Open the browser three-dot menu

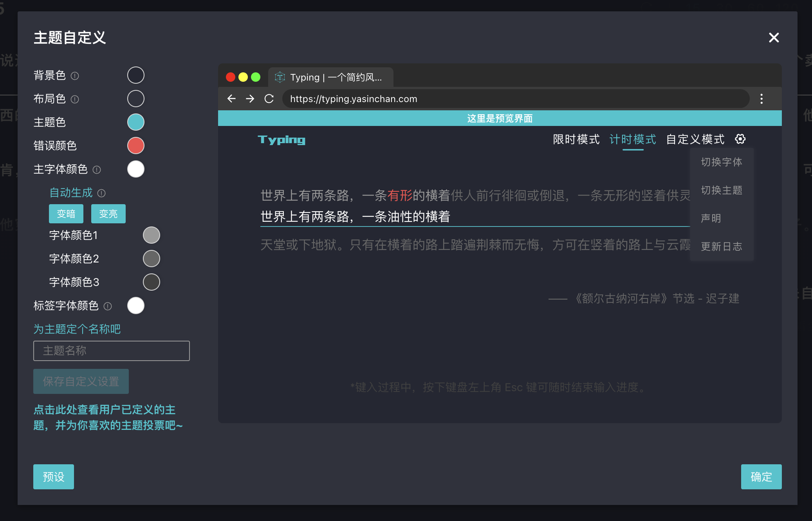(x=761, y=99)
